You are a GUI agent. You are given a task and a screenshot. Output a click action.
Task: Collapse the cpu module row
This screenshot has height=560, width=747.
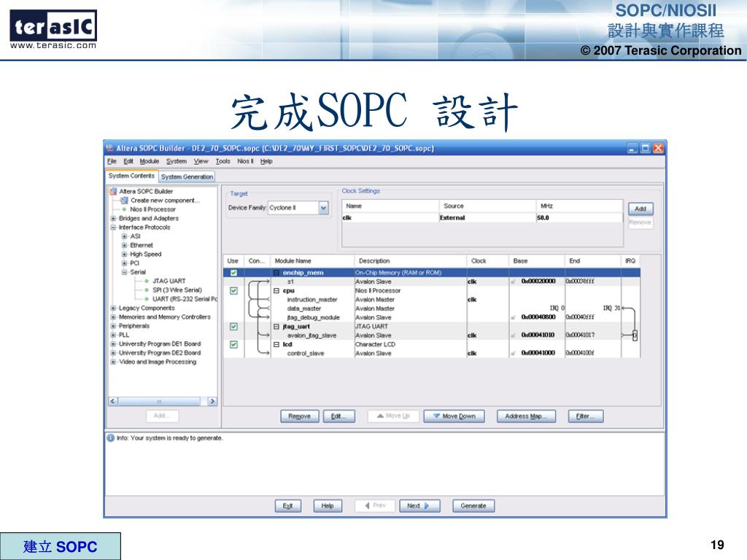276,290
